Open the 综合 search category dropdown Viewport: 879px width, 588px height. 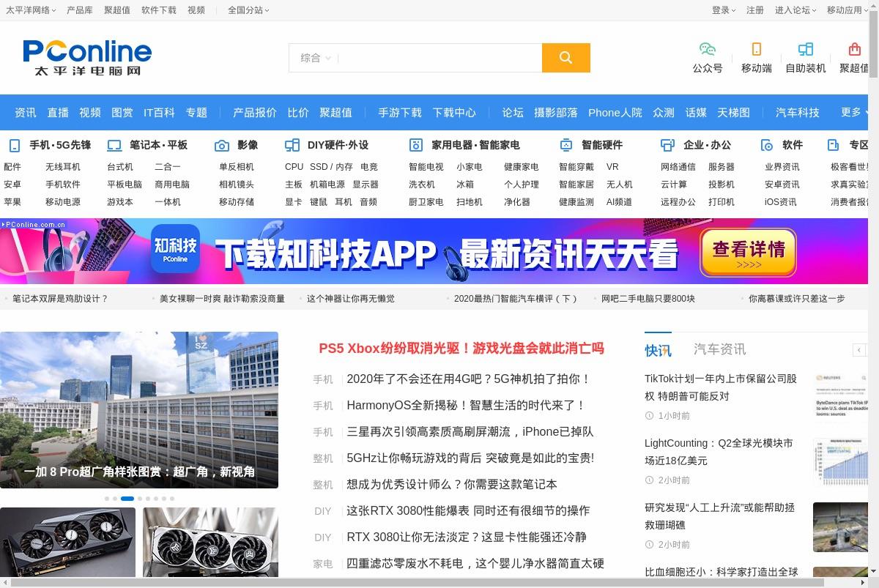[x=315, y=58]
